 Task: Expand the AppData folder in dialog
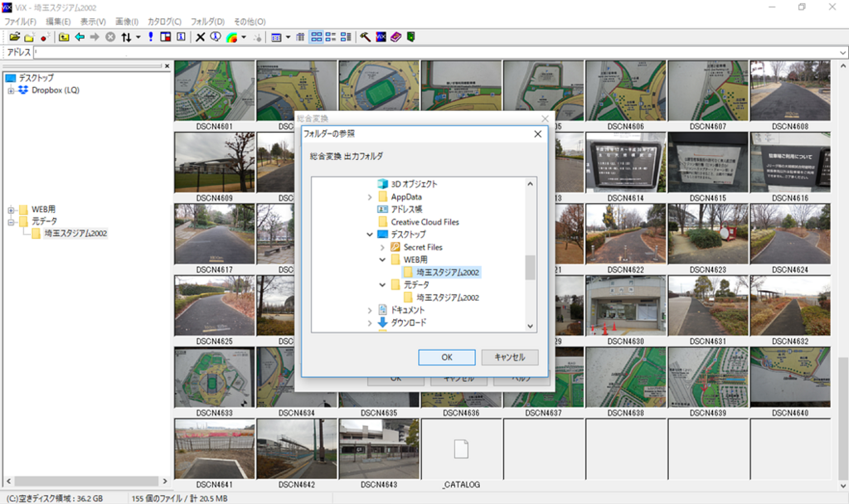(370, 197)
